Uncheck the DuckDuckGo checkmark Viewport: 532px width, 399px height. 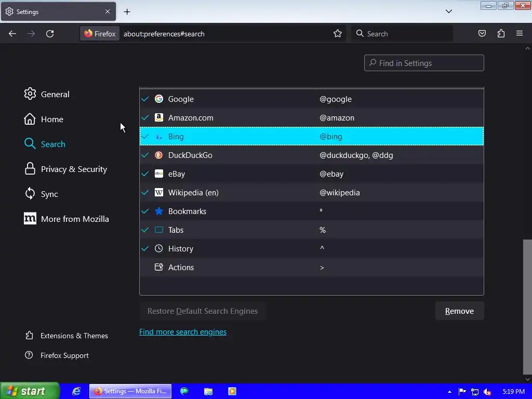pyautogui.click(x=145, y=155)
